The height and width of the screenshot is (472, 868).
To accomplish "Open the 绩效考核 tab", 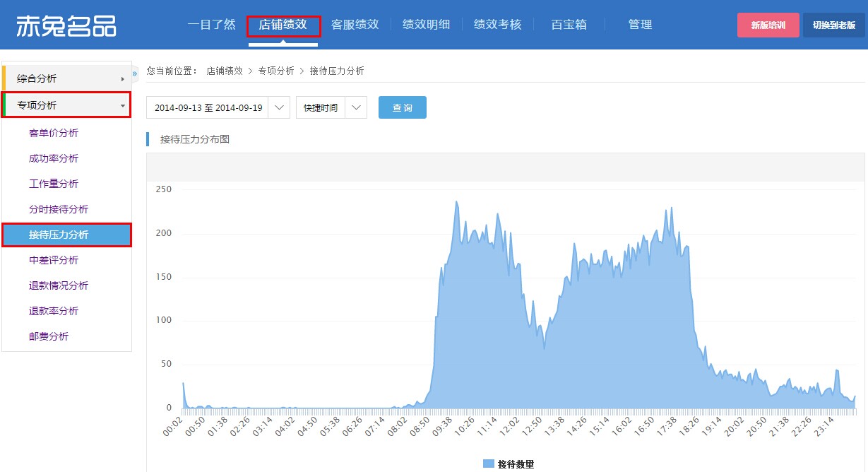I will click(497, 25).
